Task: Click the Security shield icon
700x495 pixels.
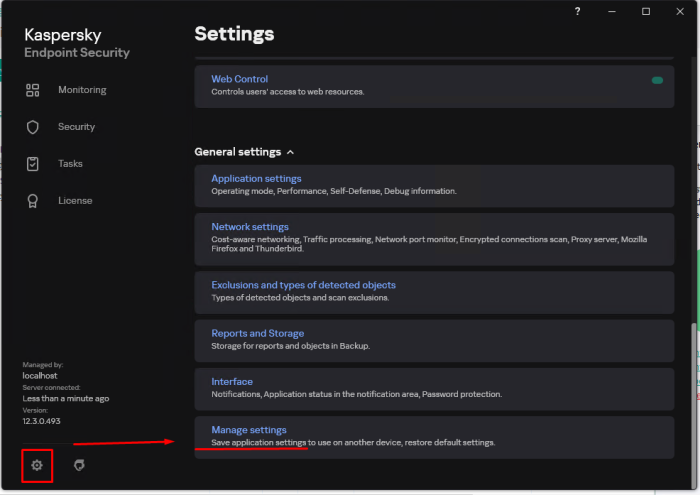Action: click(33, 127)
